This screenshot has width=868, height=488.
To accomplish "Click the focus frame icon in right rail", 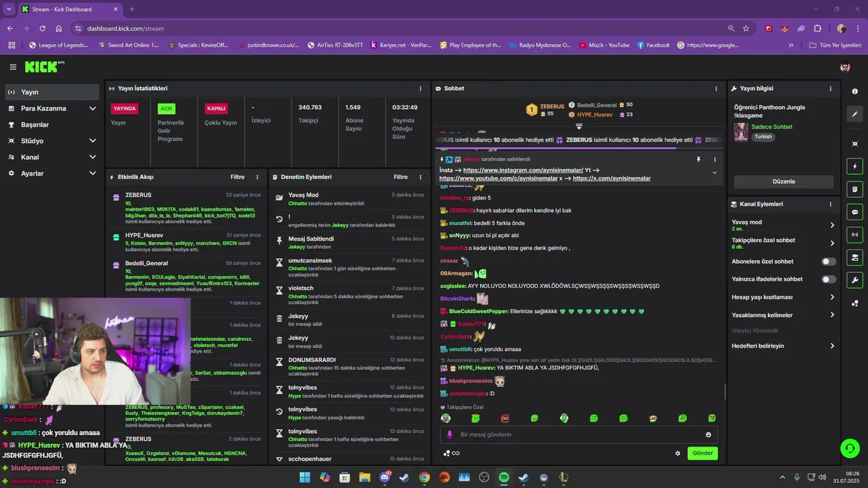I will (x=854, y=144).
